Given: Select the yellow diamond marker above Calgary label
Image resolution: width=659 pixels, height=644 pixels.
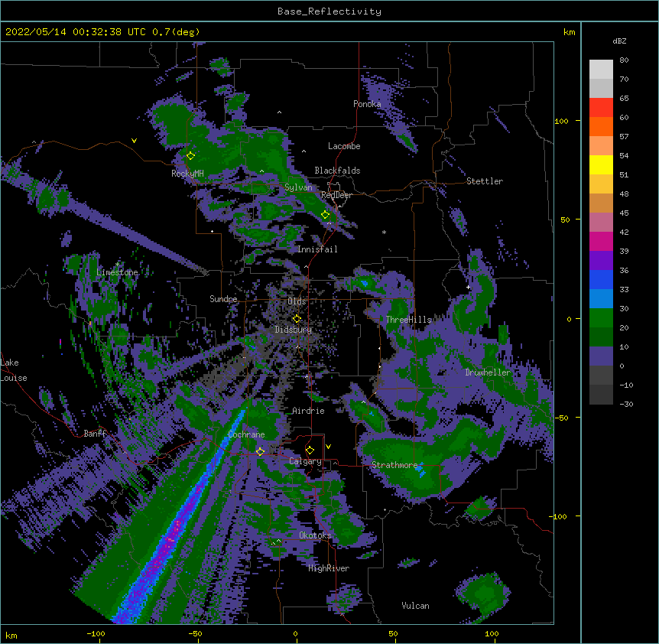Looking at the screenshot, I should coord(310,450).
